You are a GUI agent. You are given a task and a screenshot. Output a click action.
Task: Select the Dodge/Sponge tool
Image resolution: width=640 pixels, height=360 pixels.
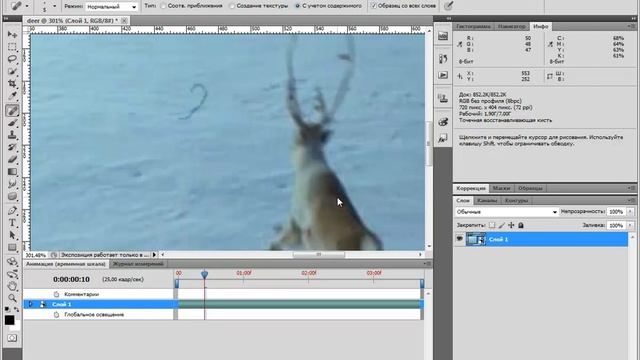click(x=12, y=196)
